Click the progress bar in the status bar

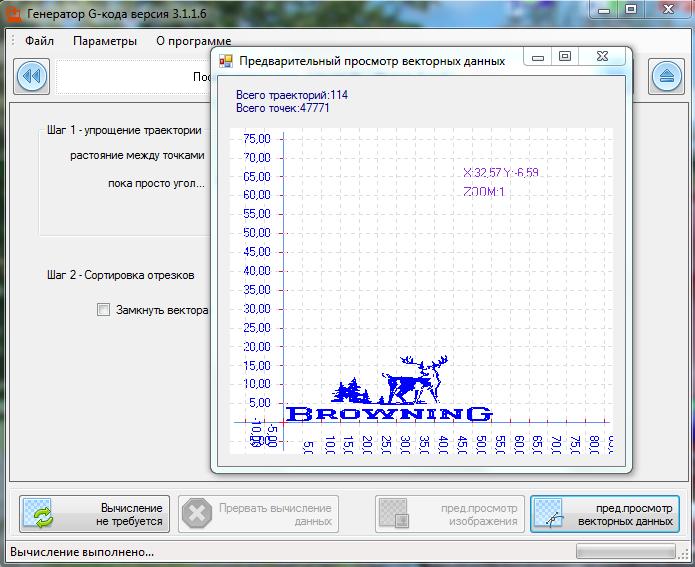[625, 551]
